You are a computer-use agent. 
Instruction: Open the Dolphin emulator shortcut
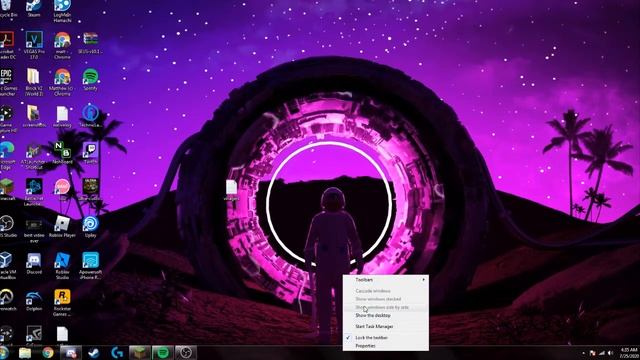click(34, 300)
